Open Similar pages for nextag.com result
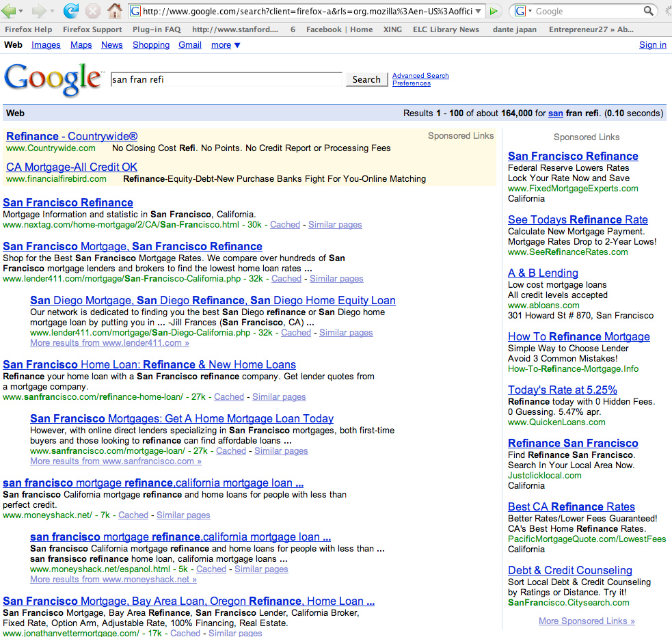Viewport: 672px width, 637px height. [x=335, y=224]
